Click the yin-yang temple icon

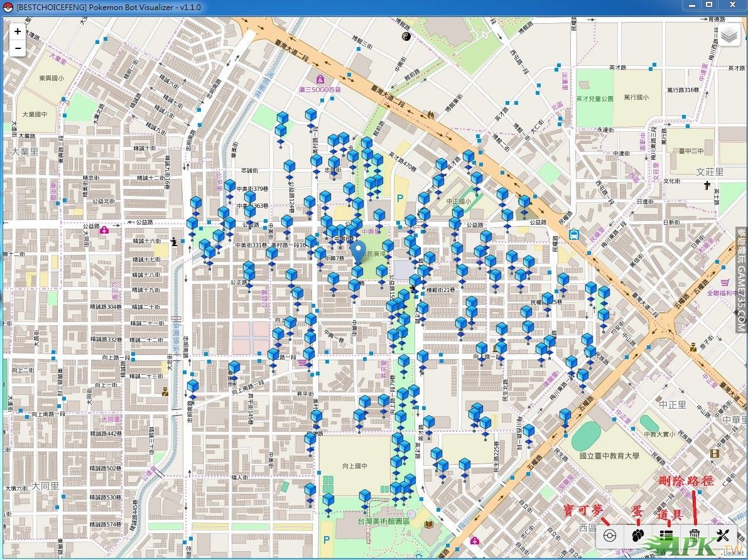pos(406,37)
